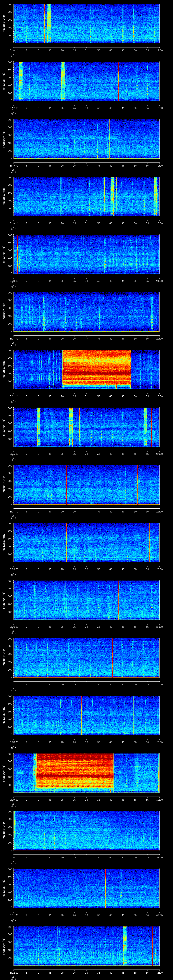173x980 pixels.
Task: Click the 33:00 end label of last panel
Action: pyautogui.click(x=159, y=972)
